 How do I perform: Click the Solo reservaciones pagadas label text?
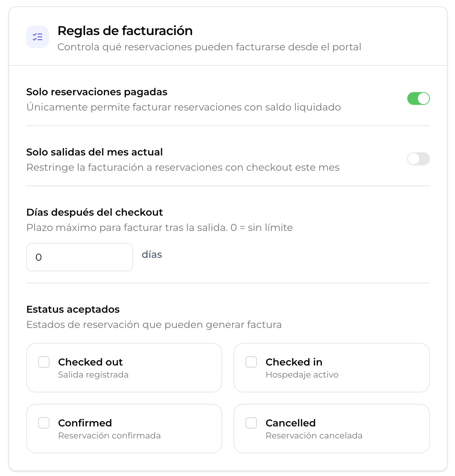click(97, 92)
